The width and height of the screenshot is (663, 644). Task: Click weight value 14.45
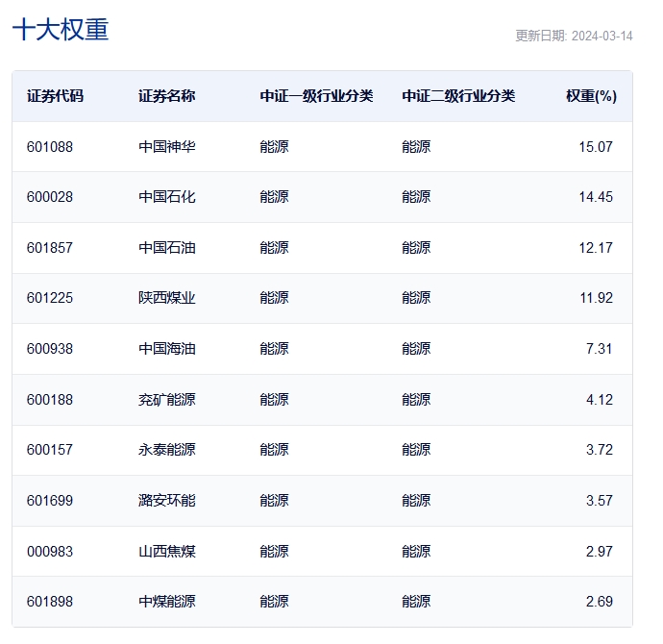(596, 197)
